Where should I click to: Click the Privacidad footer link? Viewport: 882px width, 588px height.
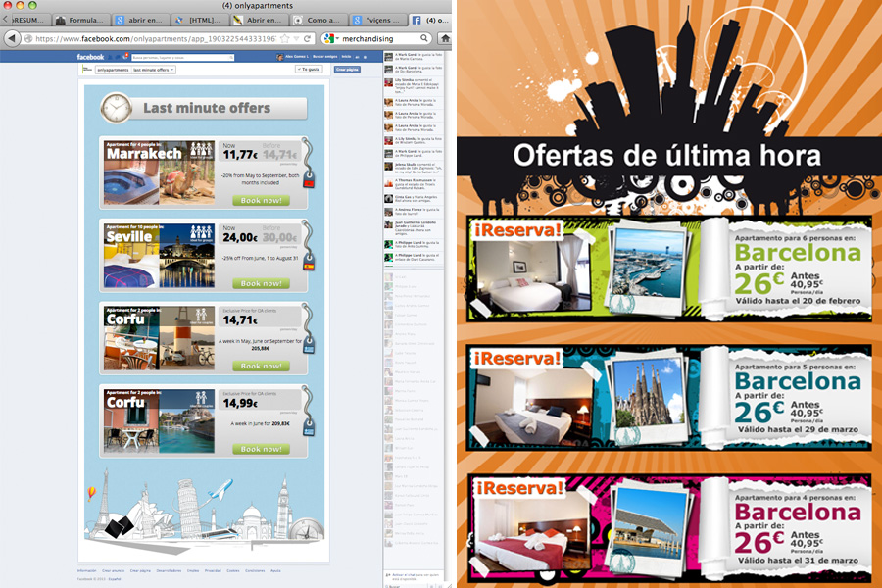pyautogui.click(x=213, y=571)
